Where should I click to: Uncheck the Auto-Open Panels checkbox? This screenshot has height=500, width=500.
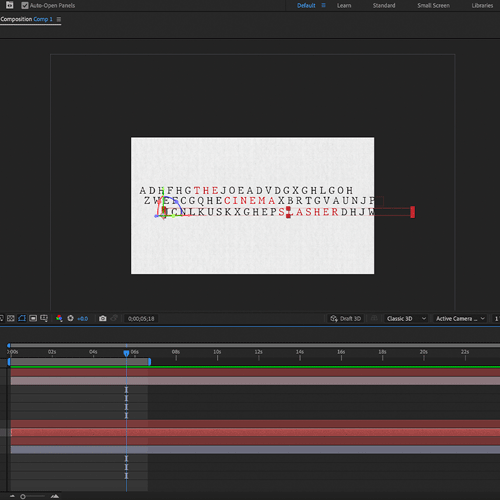[x=25, y=5]
